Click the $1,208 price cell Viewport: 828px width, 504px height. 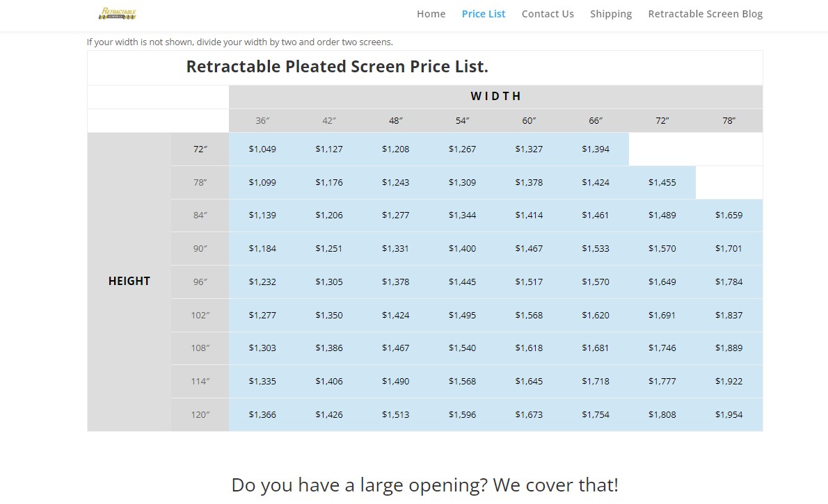click(395, 149)
